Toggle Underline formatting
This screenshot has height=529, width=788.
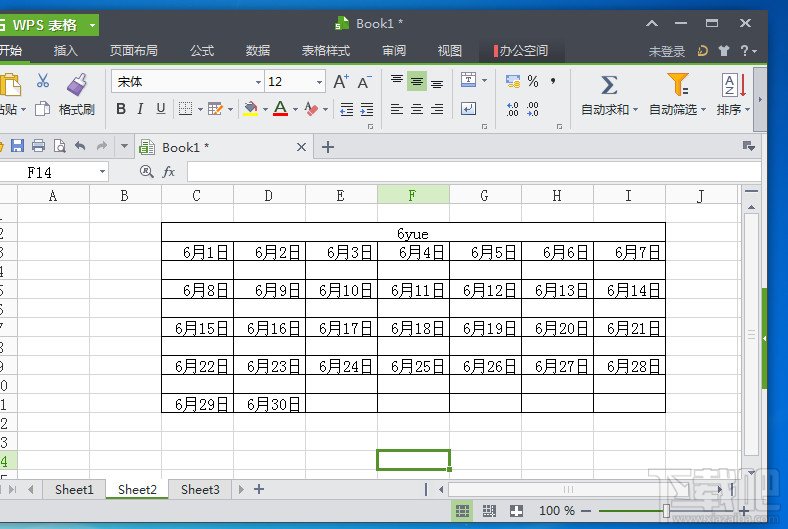161,109
